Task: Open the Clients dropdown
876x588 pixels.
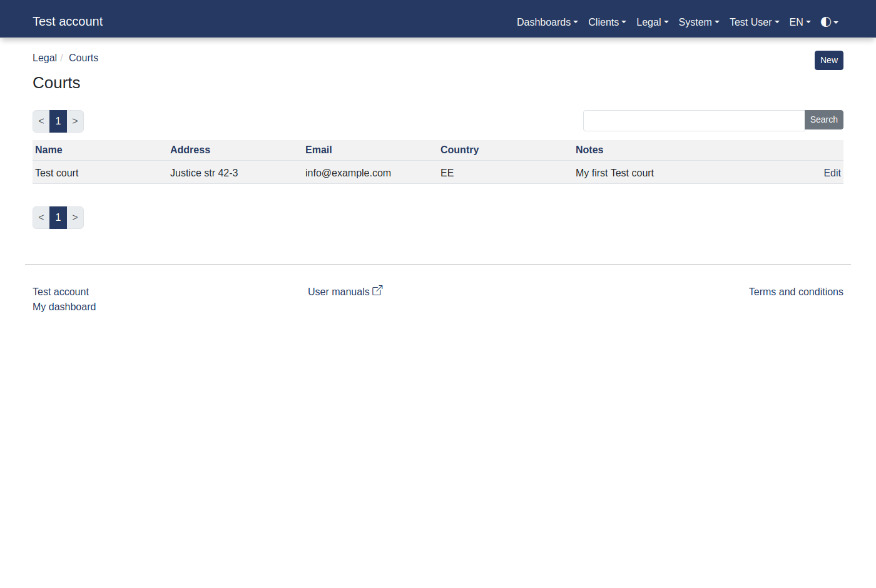Action: [606, 23]
